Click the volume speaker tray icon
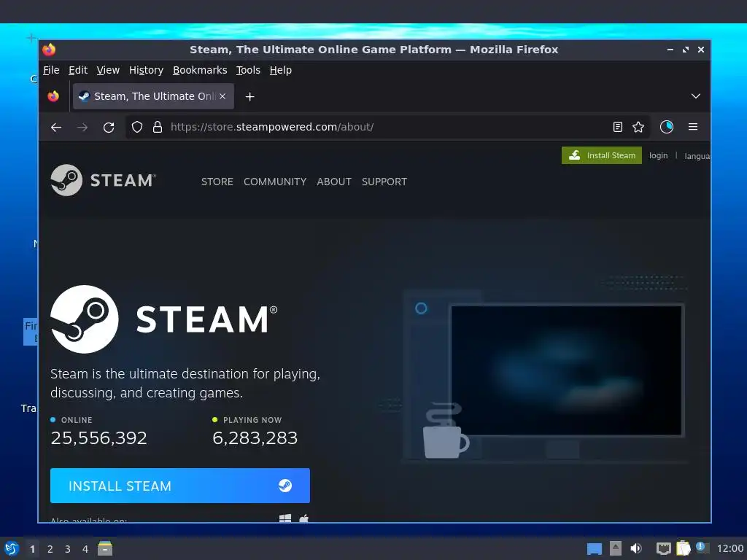This screenshot has height=560, width=747. 636,548
